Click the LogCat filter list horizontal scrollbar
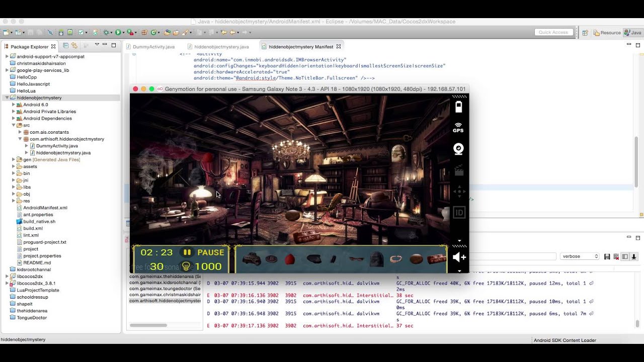This screenshot has width=644, height=362. (148, 325)
